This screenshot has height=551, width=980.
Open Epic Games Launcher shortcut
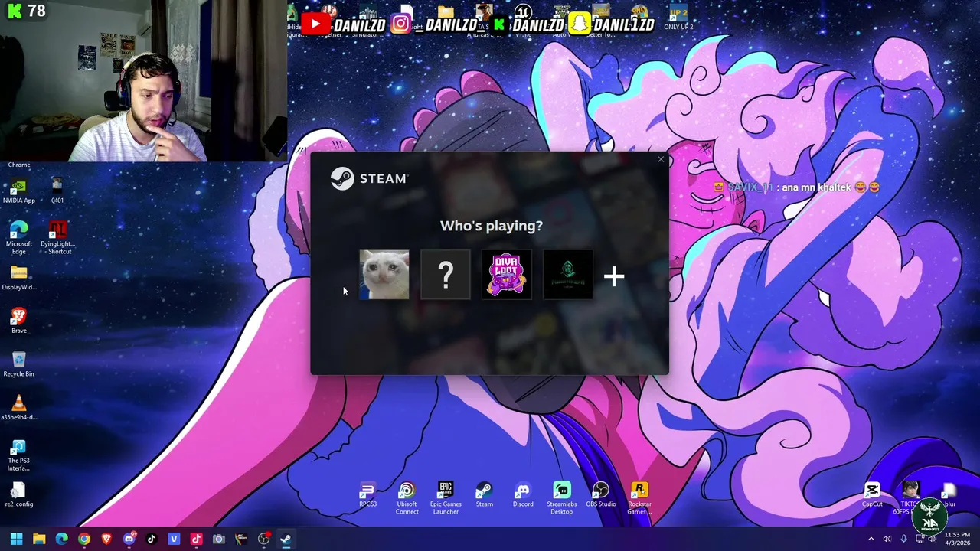tap(446, 498)
